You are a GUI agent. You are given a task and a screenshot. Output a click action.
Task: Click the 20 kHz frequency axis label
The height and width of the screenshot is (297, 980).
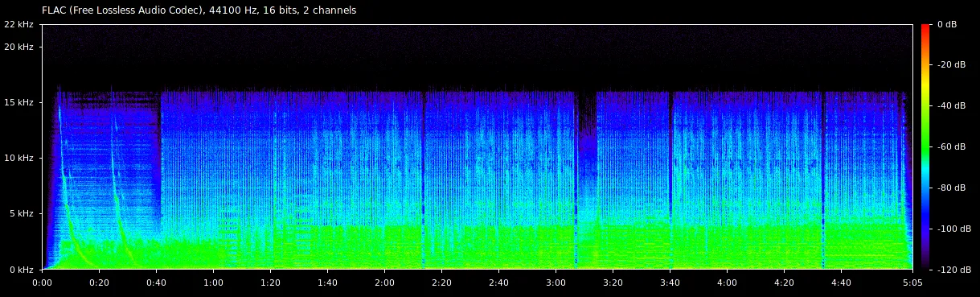pos(18,47)
